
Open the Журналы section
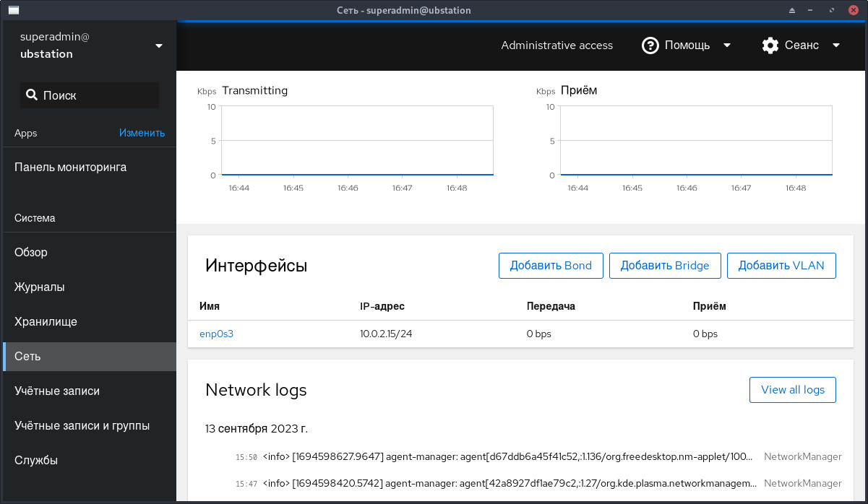90,287
